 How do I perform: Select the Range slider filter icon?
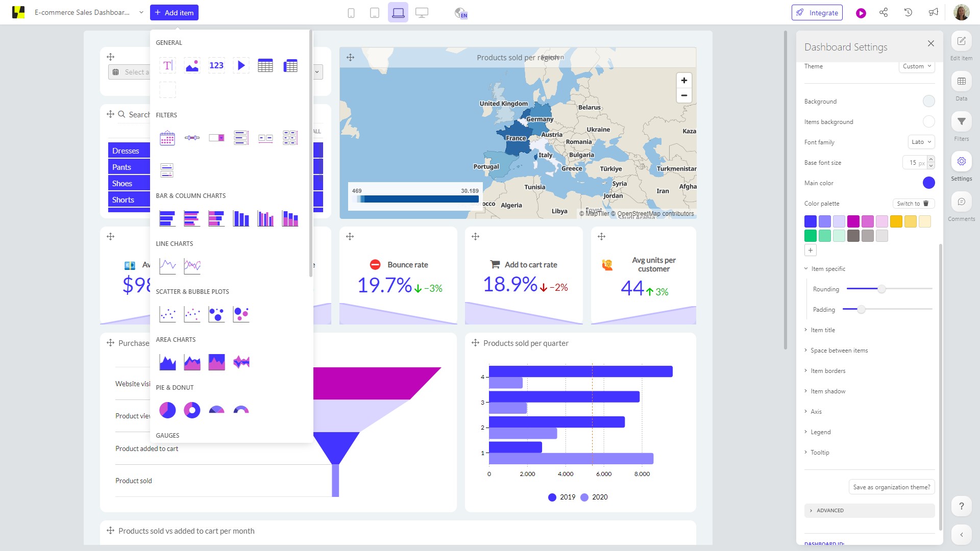tap(192, 137)
